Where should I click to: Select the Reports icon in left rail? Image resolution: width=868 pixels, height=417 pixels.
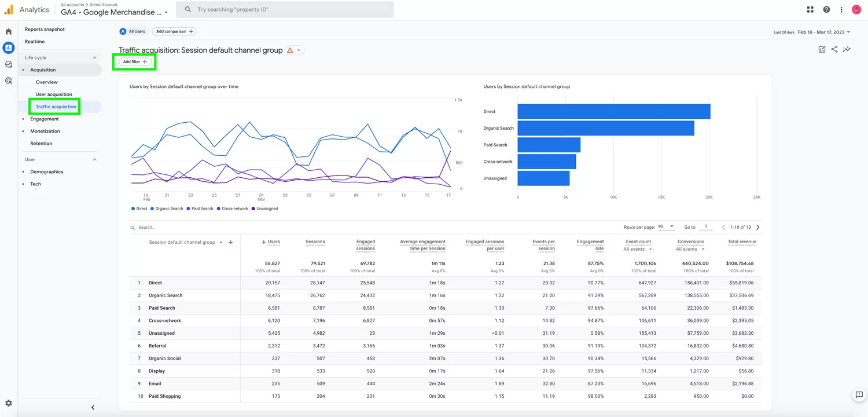[9, 48]
